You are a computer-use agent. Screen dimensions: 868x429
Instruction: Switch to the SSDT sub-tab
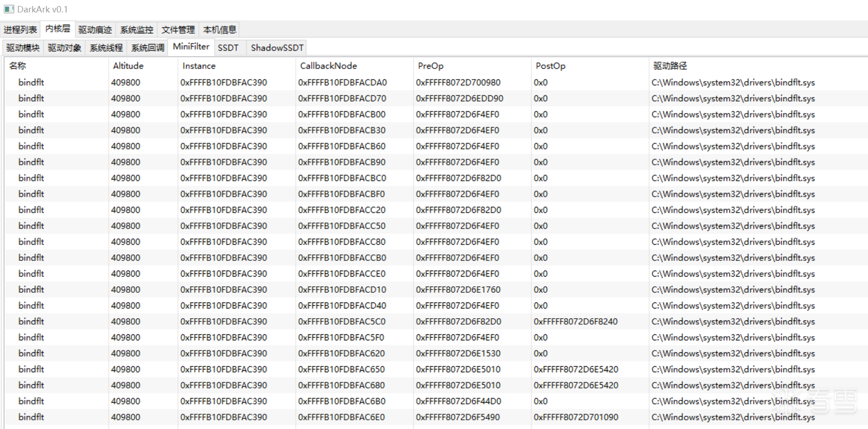[x=228, y=48]
